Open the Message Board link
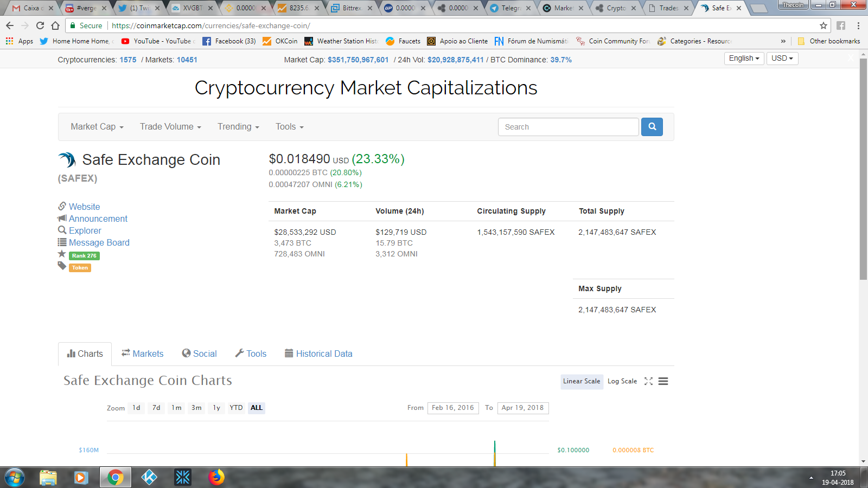 (x=99, y=242)
